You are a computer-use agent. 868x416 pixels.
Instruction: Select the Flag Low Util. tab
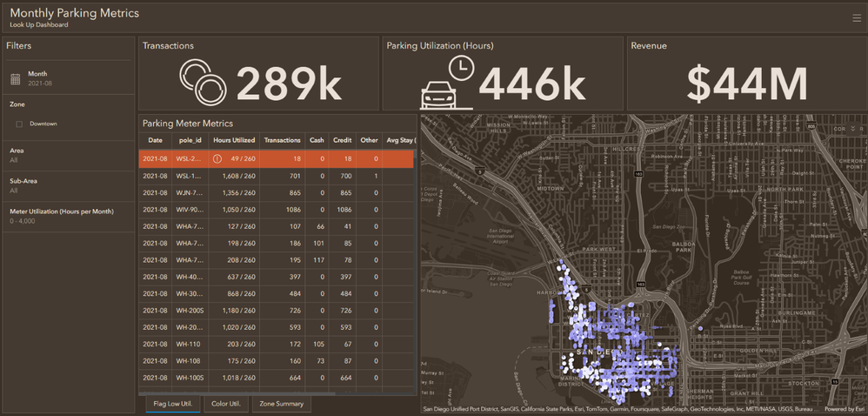click(x=170, y=404)
